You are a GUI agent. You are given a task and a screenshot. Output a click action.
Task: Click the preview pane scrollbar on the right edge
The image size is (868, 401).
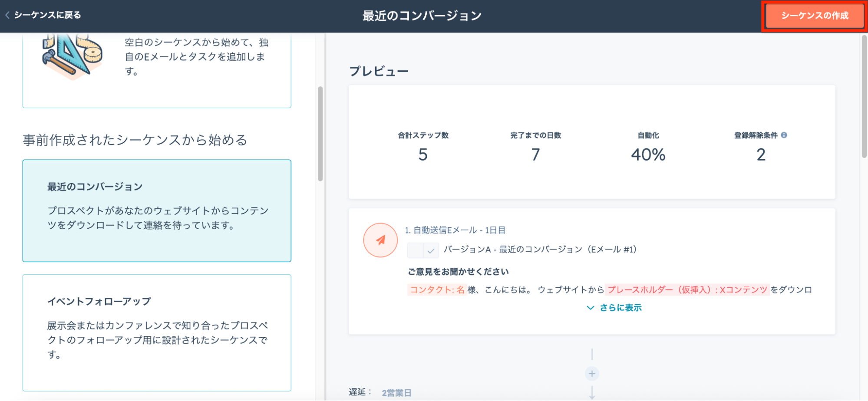click(x=864, y=97)
